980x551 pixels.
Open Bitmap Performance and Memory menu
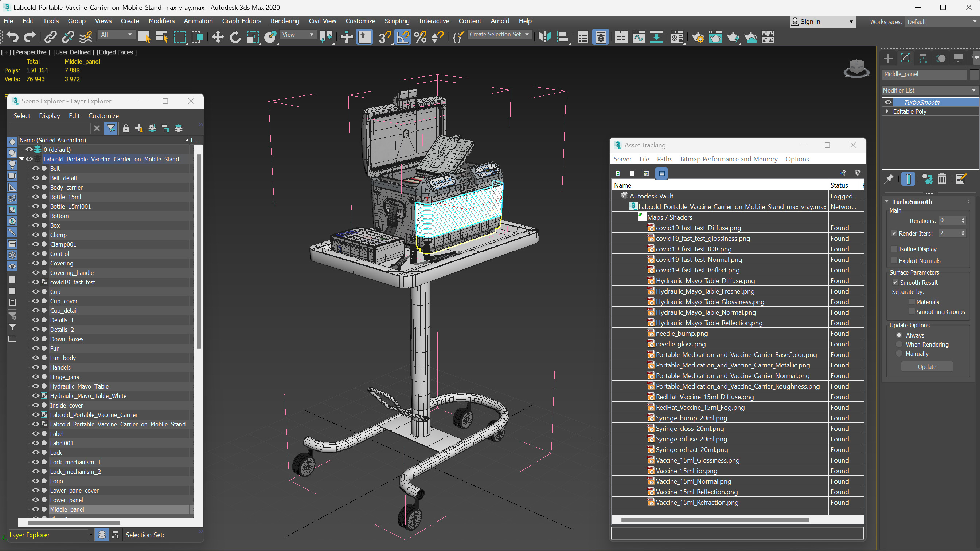pos(729,159)
